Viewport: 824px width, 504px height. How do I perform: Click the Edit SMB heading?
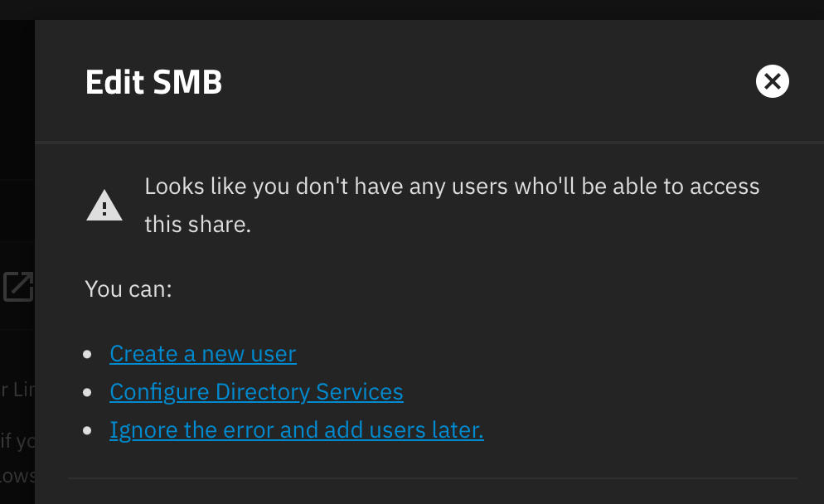coord(153,83)
